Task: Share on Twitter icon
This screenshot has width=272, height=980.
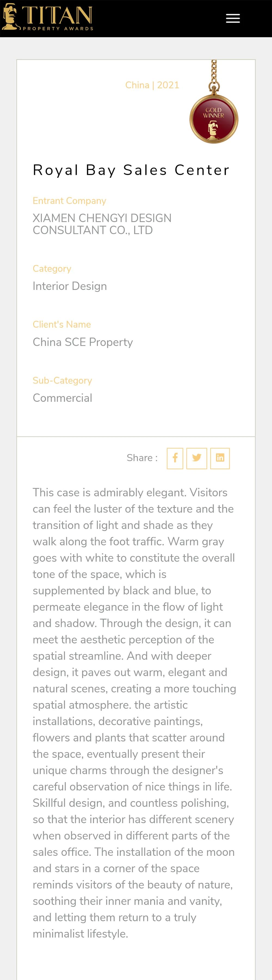Action: pyautogui.click(x=197, y=458)
